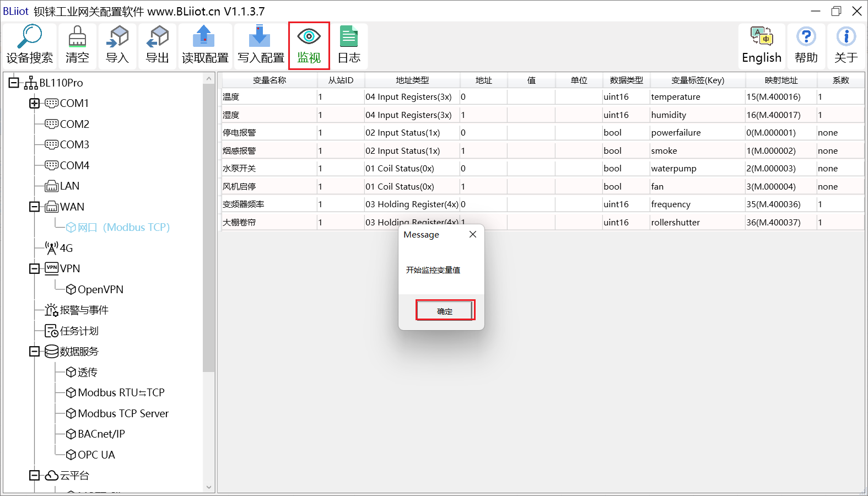Select the COM3 serial port icon

click(51, 144)
